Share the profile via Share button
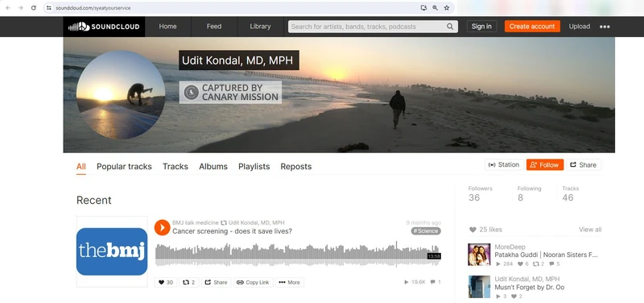This screenshot has width=644, height=303. [583, 165]
